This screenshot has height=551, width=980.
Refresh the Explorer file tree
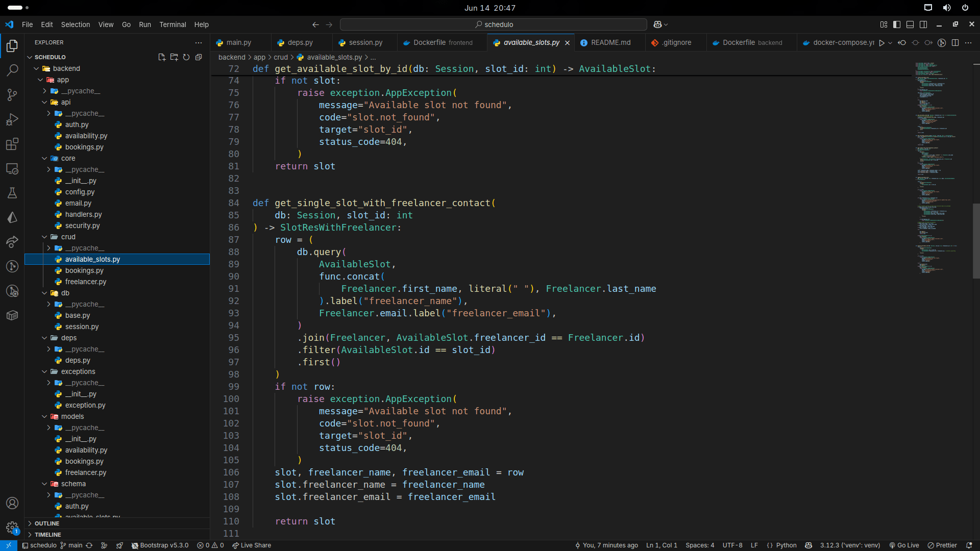click(x=186, y=57)
